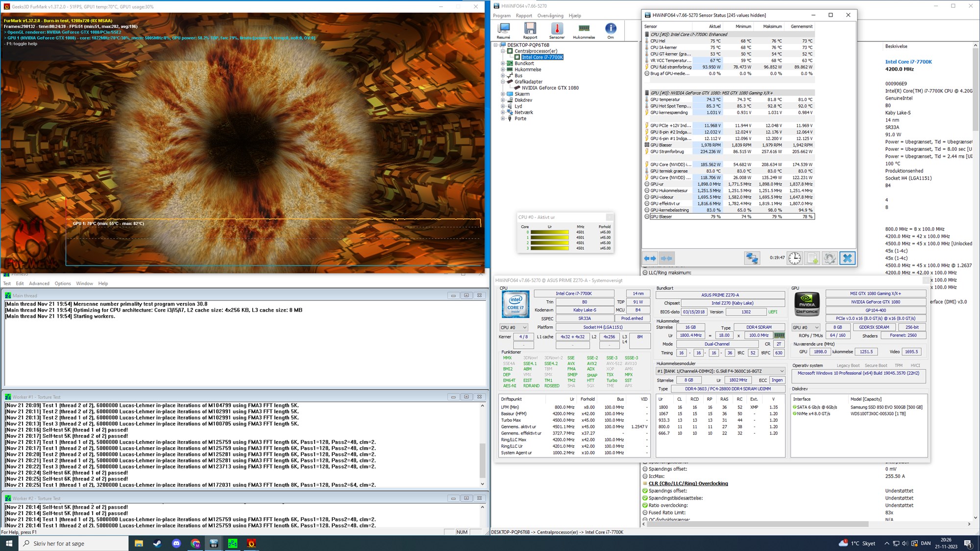
Task: Open the notification center icon
Action: [x=968, y=543]
